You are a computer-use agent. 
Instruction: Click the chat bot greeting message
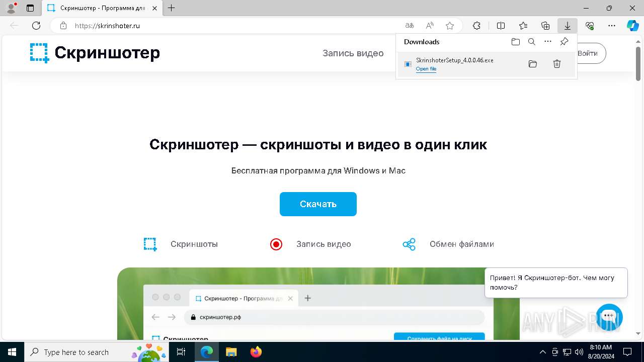556,283
